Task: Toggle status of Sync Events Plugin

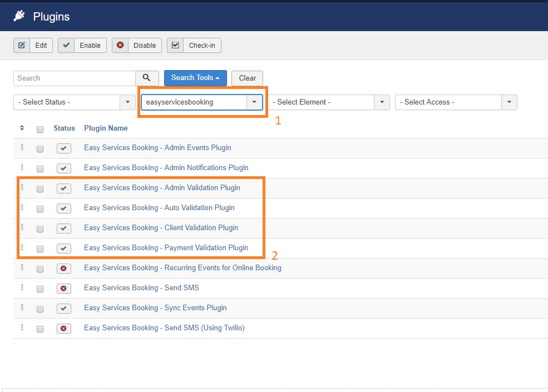Action: click(x=64, y=309)
